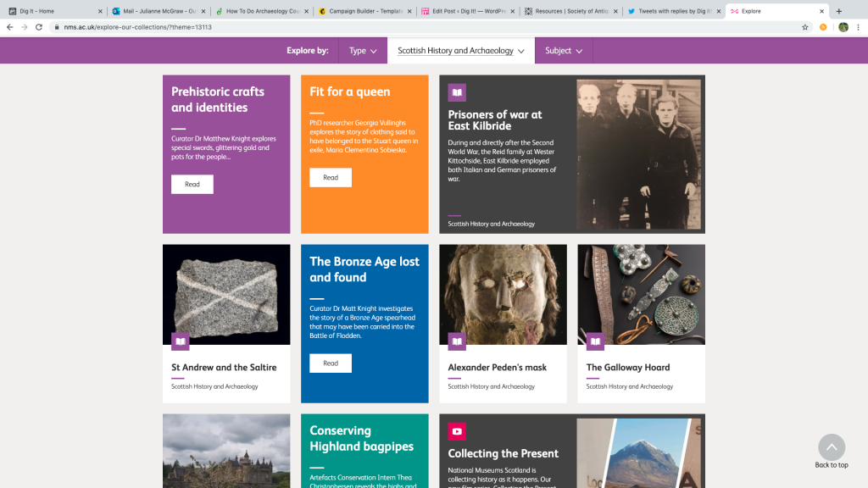Click the address bar URL field

click(426, 27)
